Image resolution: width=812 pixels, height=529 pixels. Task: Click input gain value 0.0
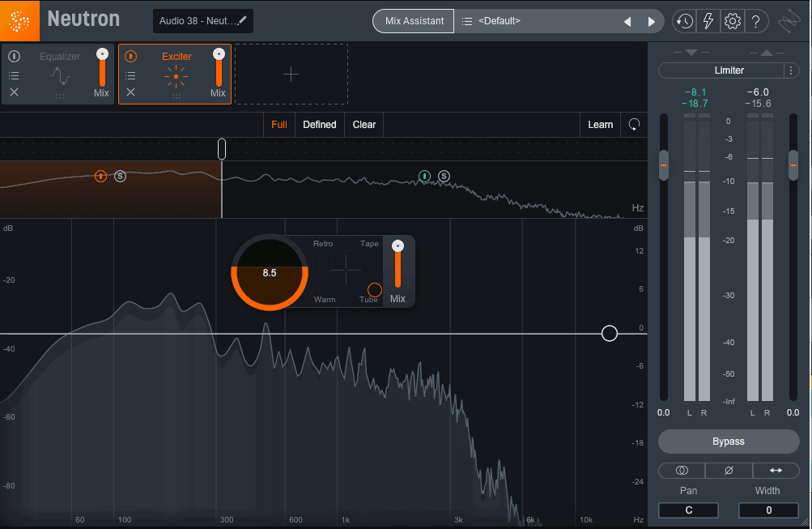coord(663,413)
